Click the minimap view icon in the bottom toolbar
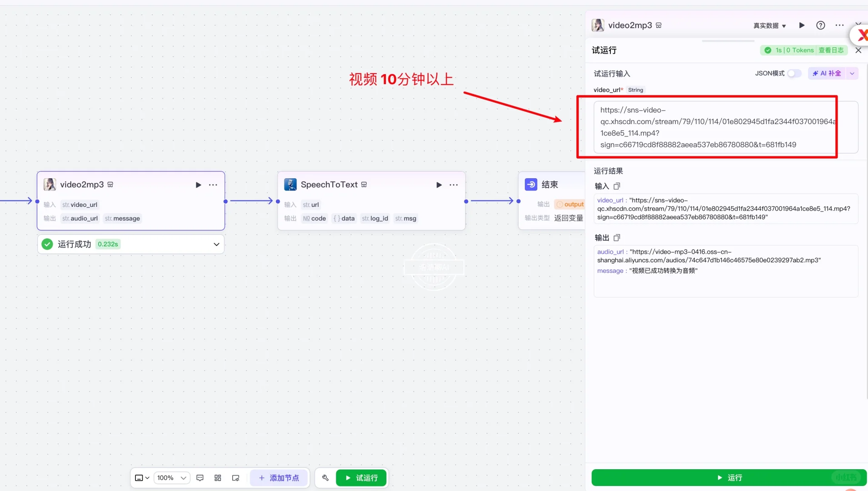Viewport: 868px width, 491px height. coord(235,478)
